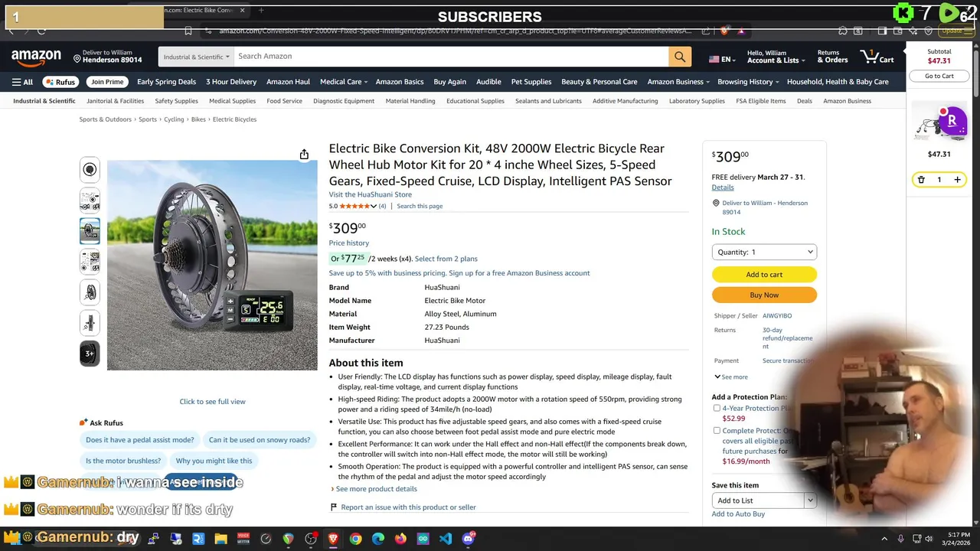This screenshot has width=980, height=551.
Task: Ask Rufus: Can it be used on snowy roads?
Action: click(260, 440)
